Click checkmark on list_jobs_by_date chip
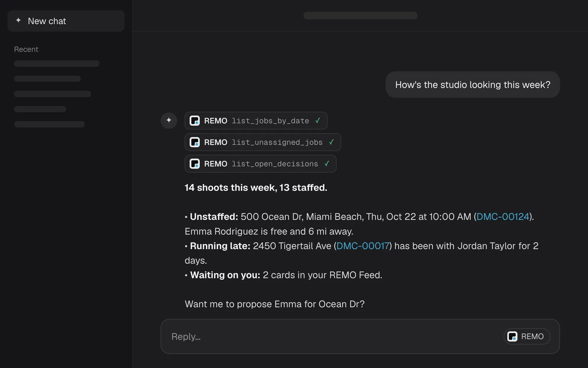Viewport: 588px width, 368px height. pyautogui.click(x=318, y=121)
